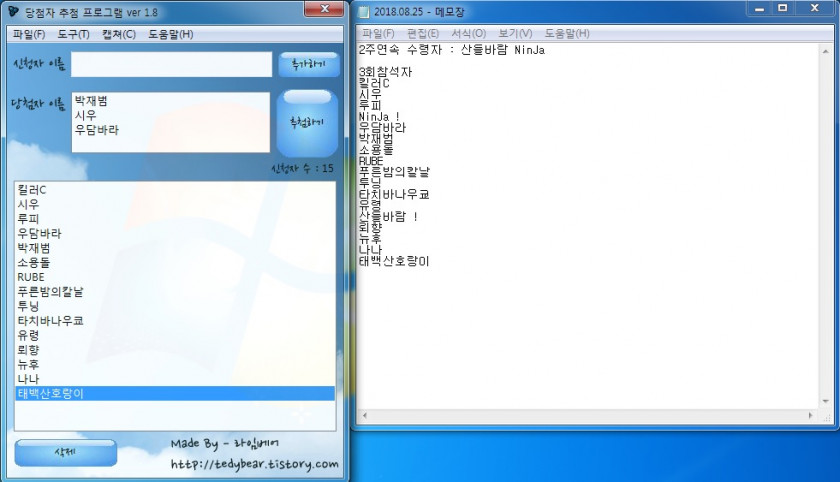Select 푸른밤의칼날 in the applicant list
840x482 pixels.
(x=50, y=291)
